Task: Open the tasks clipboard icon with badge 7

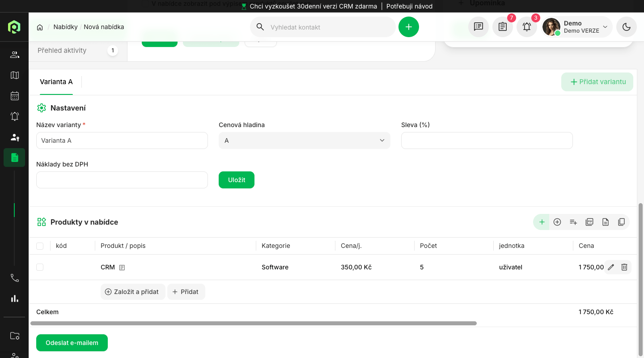Action: click(503, 27)
